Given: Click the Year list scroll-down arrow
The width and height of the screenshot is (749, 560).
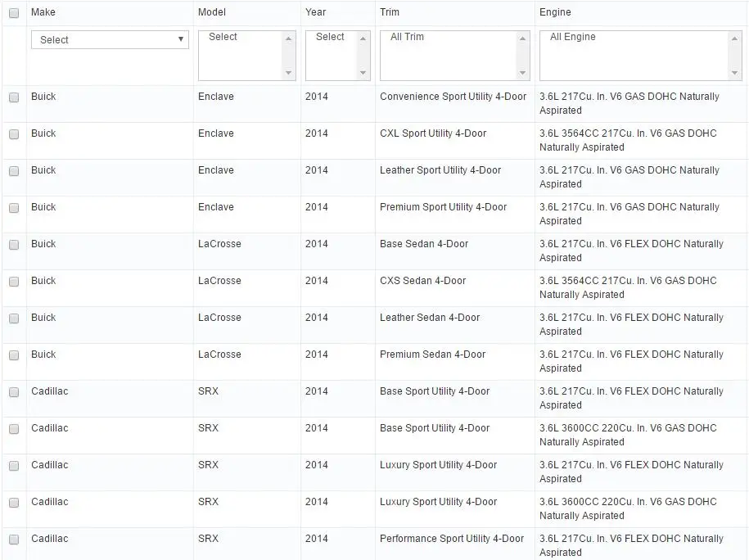Looking at the screenshot, I should click(x=363, y=73).
